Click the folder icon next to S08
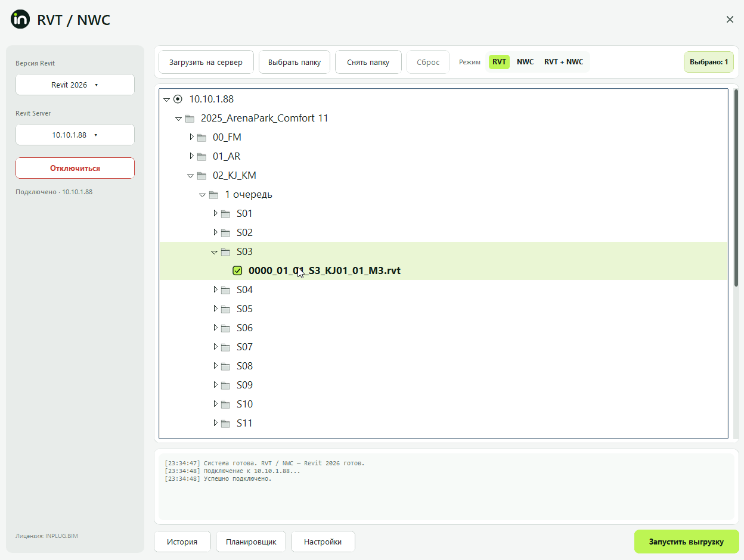The width and height of the screenshot is (744, 560). click(225, 366)
